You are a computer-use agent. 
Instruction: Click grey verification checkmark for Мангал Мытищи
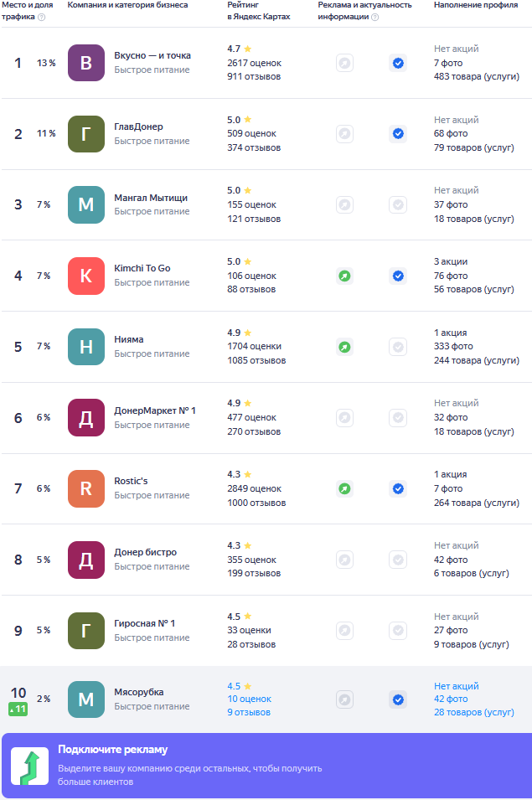pos(398,204)
